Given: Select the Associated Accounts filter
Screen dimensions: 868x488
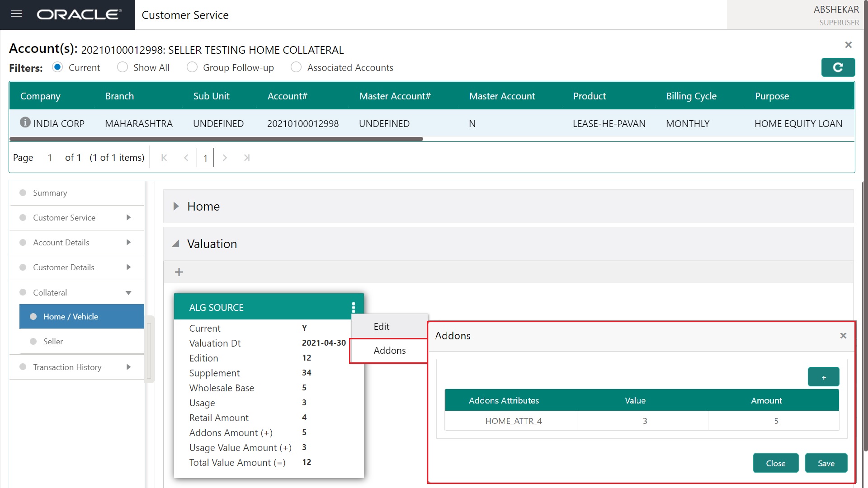Looking at the screenshot, I should point(296,67).
